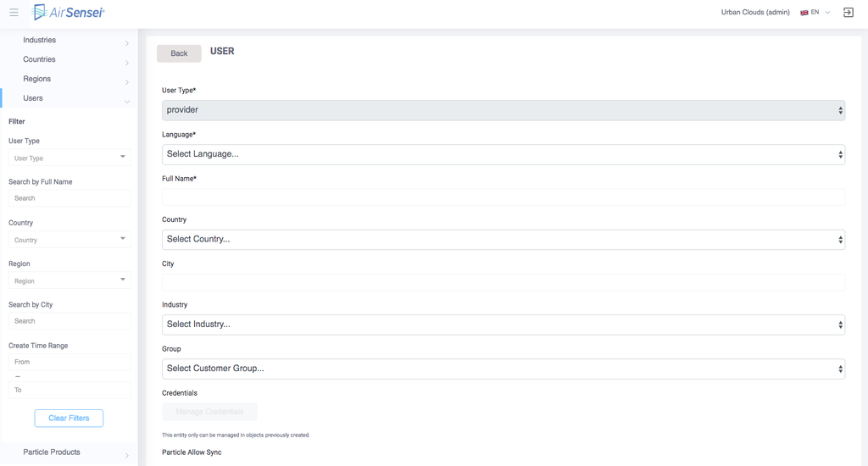The height and width of the screenshot is (466, 868).
Task: Expand the Countries sidebar chevron
Action: 127,62
